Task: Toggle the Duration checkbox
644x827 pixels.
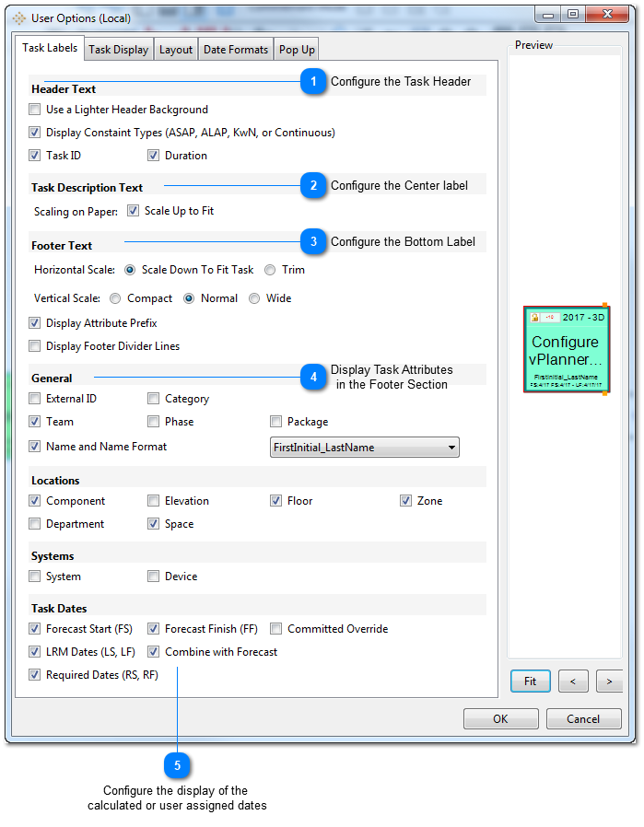Action: (154, 156)
